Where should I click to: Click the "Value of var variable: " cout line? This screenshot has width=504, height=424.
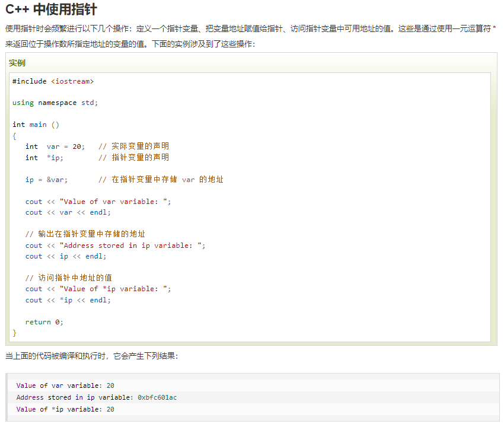[98, 202]
